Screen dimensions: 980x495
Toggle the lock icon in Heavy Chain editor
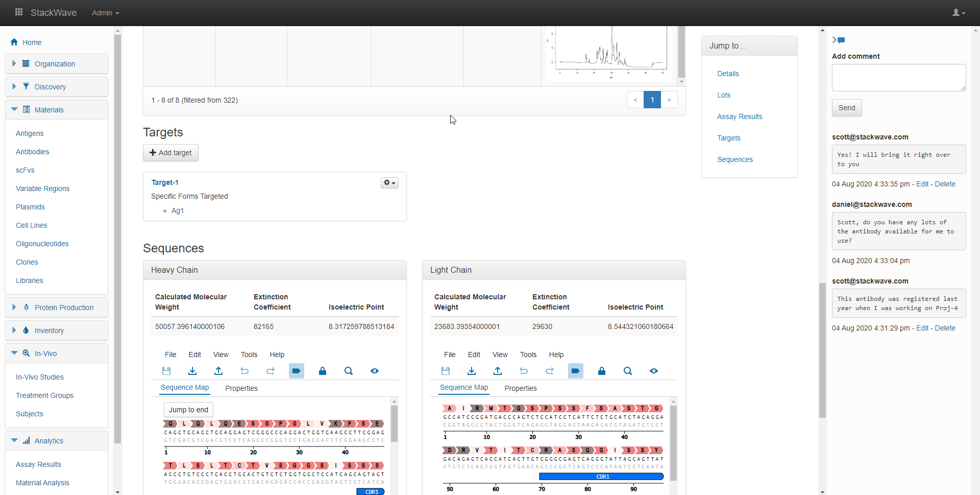[x=323, y=371]
